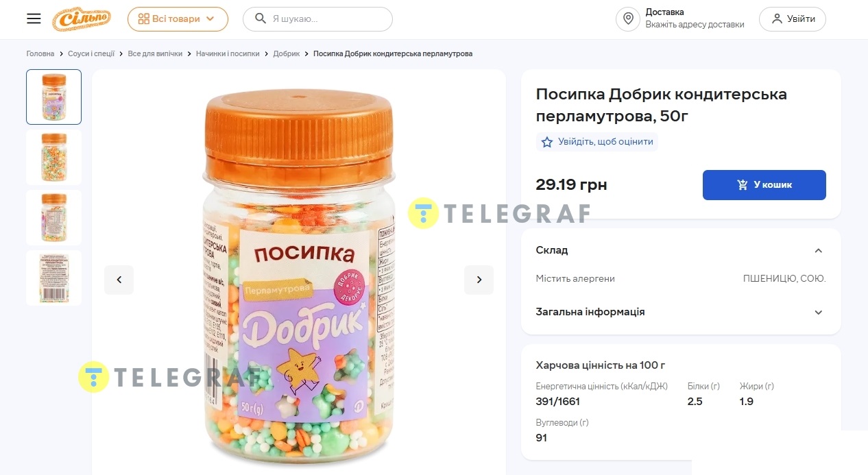Image resolution: width=868 pixels, height=475 pixels.
Task: Add product with У кошик button
Action: 764,185
